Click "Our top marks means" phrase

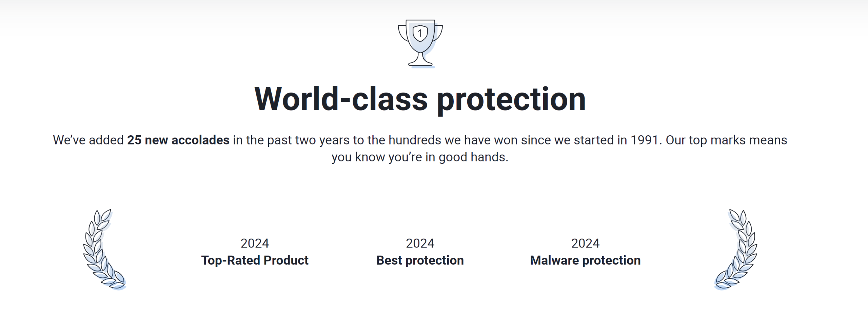(x=726, y=140)
